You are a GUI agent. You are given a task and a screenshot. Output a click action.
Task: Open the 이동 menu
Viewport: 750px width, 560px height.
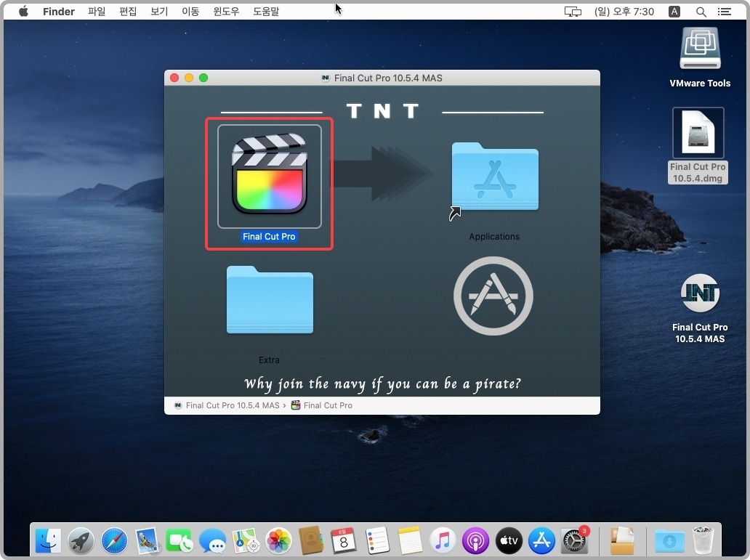(190, 12)
